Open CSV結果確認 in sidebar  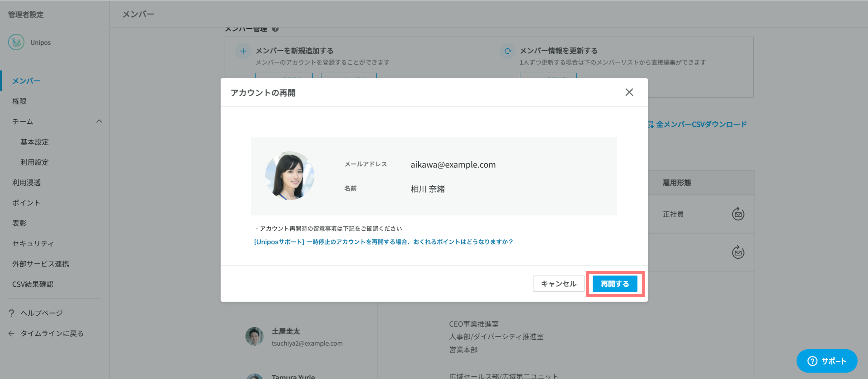point(33,284)
